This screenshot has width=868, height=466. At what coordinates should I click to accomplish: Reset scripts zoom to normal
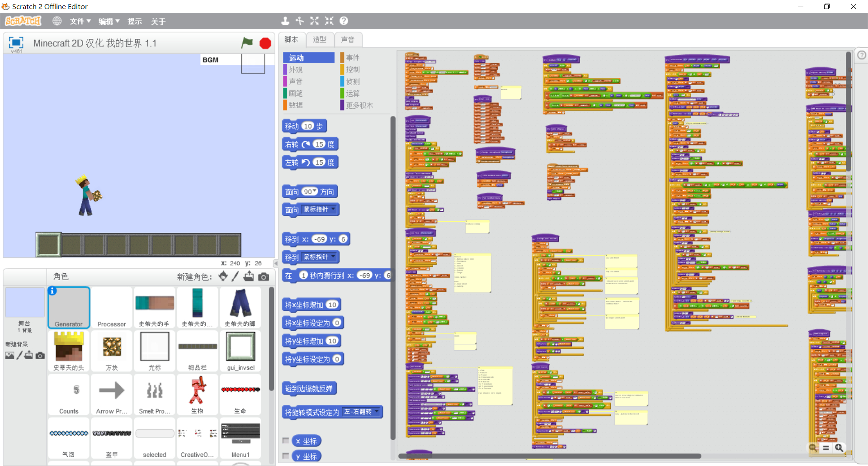[826, 447]
